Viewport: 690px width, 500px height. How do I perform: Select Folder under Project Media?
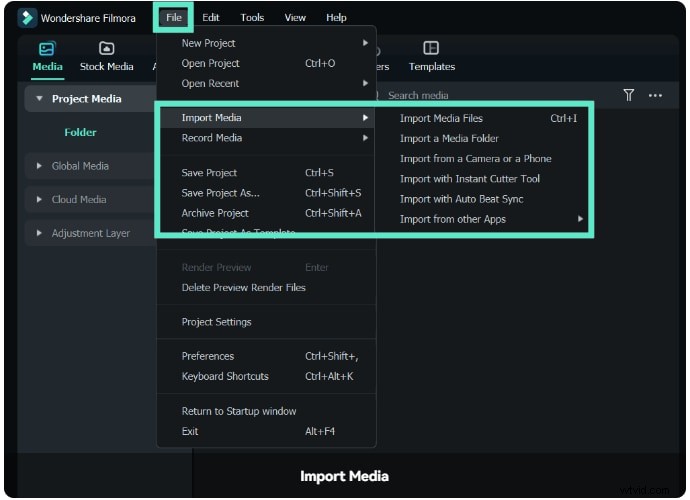point(80,132)
